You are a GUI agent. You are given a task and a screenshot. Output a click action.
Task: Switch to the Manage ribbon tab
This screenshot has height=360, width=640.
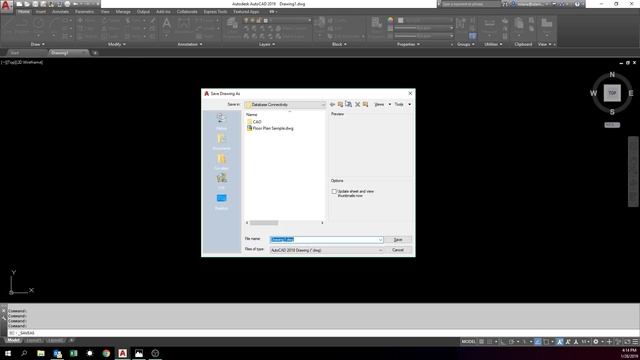pyautogui.click(x=123, y=12)
